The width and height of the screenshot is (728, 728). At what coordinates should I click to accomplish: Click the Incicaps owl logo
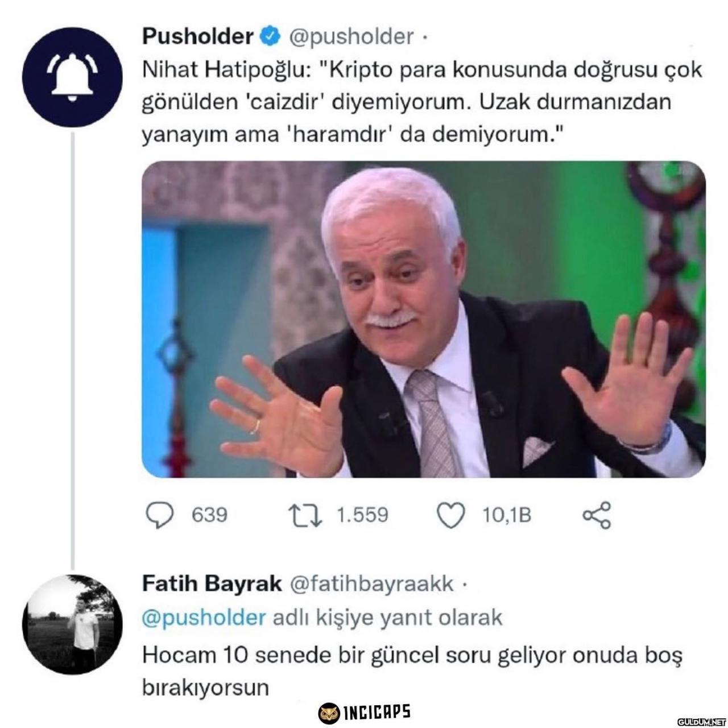click(x=328, y=712)
